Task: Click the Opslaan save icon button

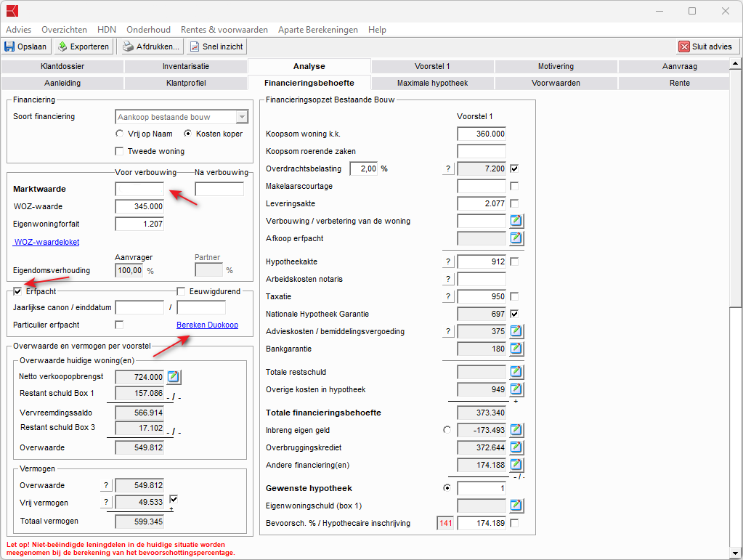Action: tap(27, 46)
